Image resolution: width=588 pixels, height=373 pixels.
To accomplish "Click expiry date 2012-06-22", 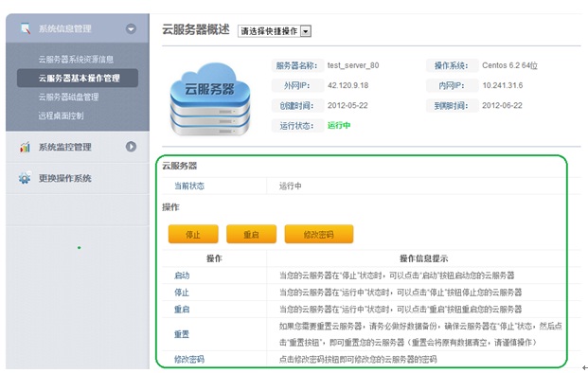I will [502, 105].
